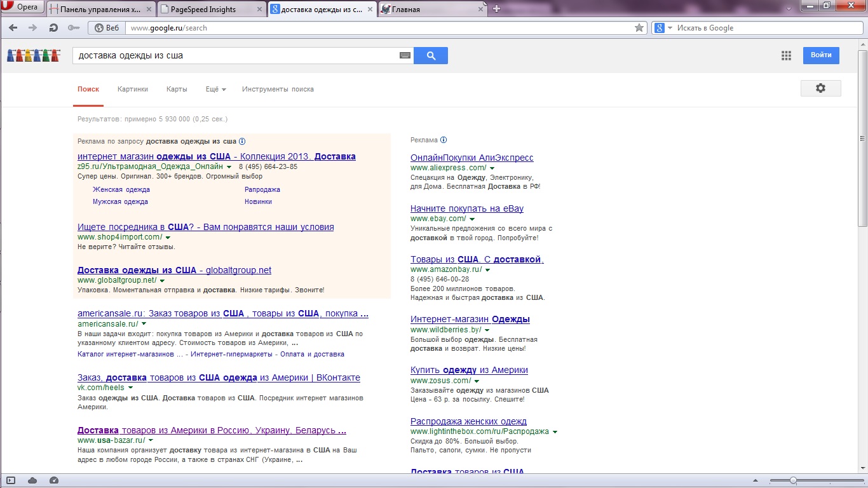Reload the current page

coord(53,28)
